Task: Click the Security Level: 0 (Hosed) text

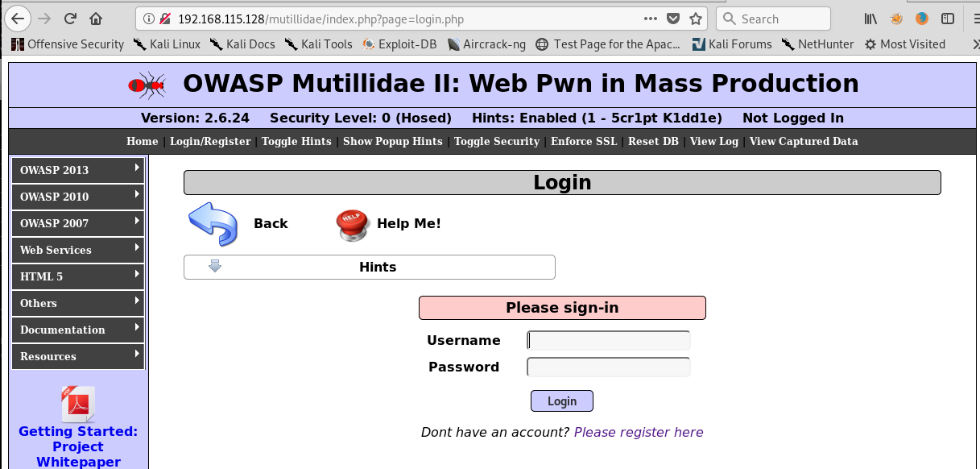Action: (x=361, y=118)
